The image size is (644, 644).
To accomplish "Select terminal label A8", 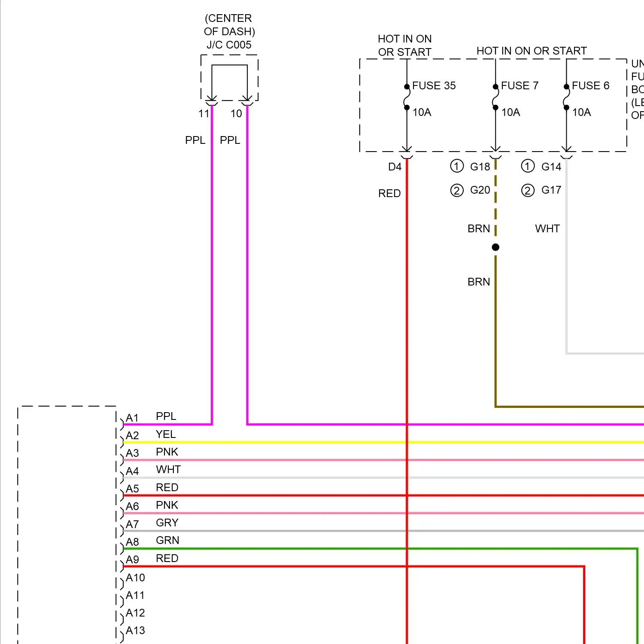I will [132, 542].
